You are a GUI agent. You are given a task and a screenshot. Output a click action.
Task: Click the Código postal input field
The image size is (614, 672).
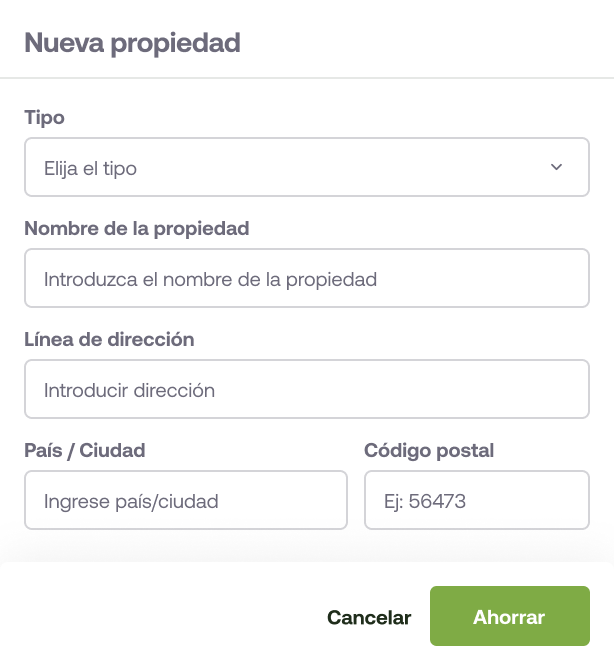point(476,500)
